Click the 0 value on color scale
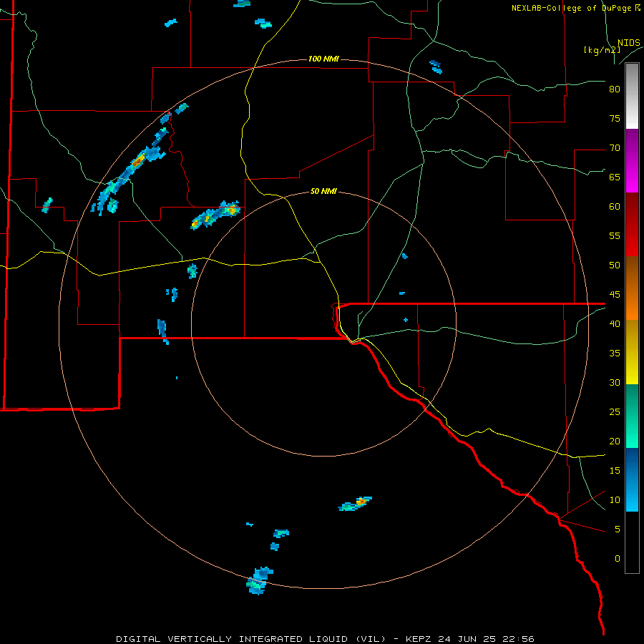 618,559
